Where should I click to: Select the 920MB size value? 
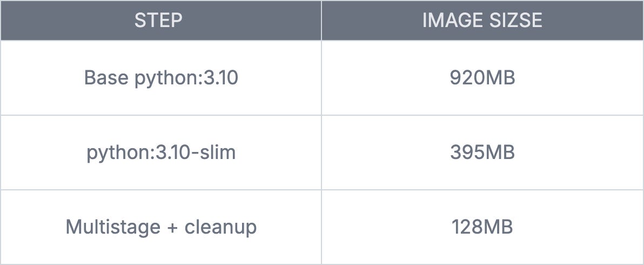pyautogui.click(x=482, y=78)
